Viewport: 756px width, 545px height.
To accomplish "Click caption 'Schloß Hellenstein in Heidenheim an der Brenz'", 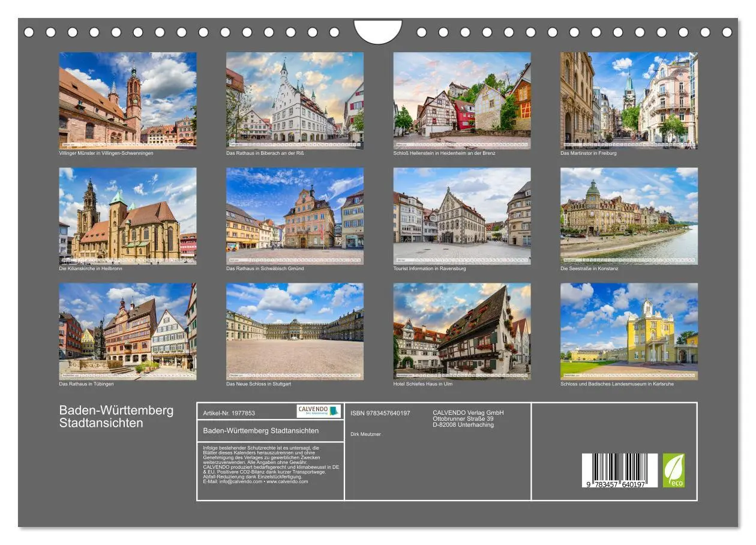I will pyautogui.click(x=444, y=153).
